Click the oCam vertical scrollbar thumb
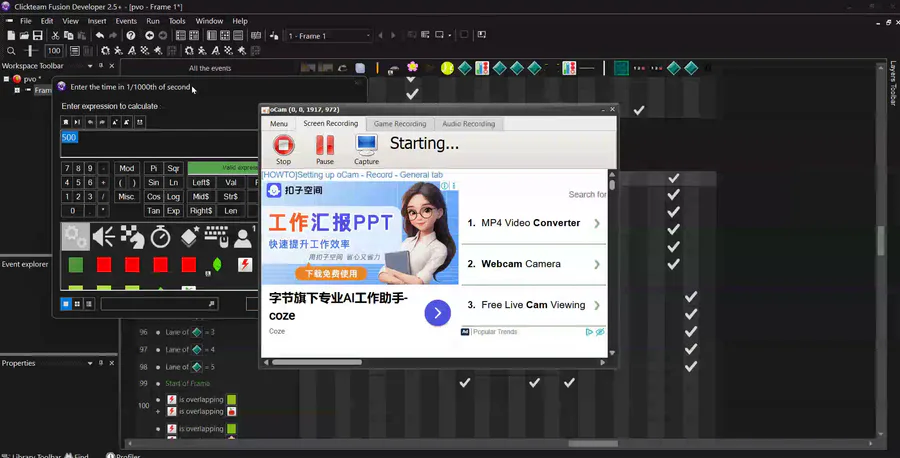 coord(612,185)
